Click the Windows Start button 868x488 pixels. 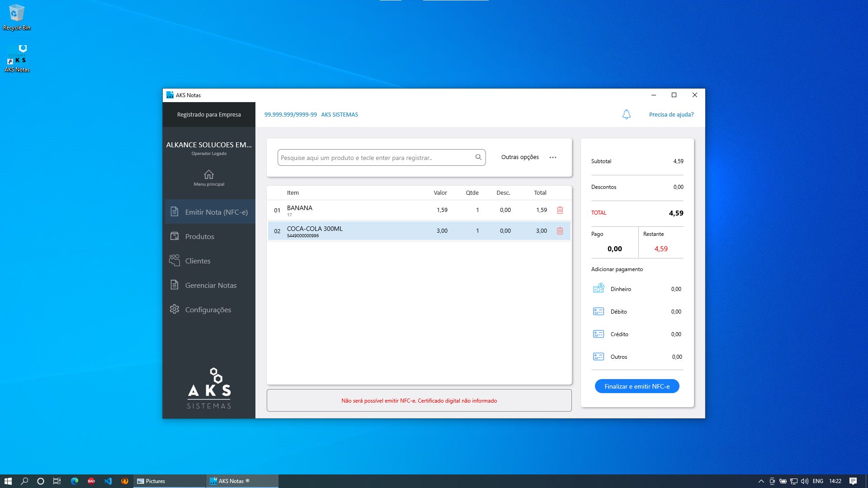8,481
